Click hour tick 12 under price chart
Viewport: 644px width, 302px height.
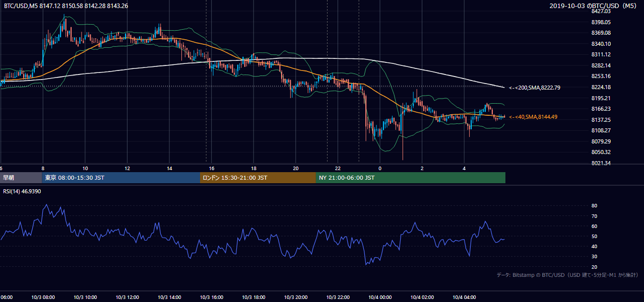(x=127, y=168)
